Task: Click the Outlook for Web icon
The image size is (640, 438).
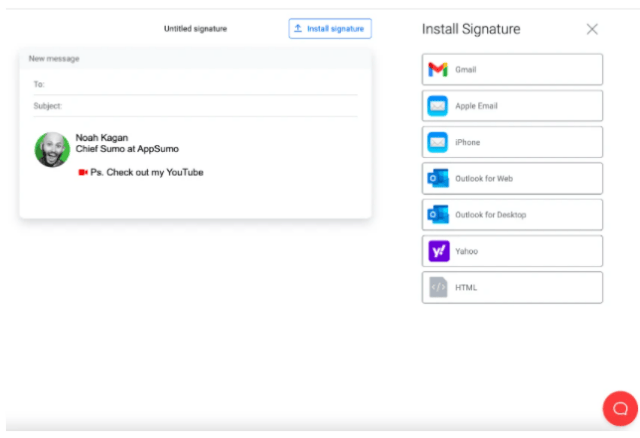Action: [438, 178]
